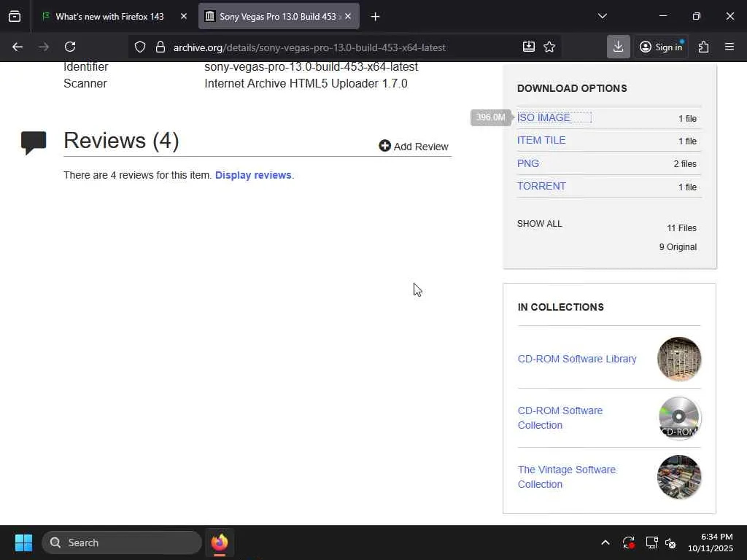The height and width of the screenshot is (560, 747).
Task: Open The Vintage Software Collection link
Action: pyautogui.click(x=566, y=477)
